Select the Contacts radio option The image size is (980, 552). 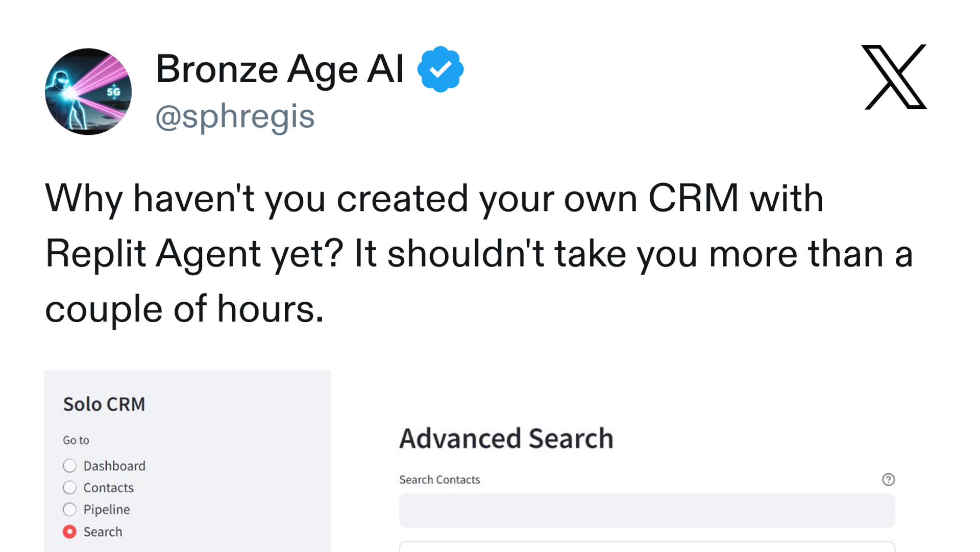tap(70, 488)
